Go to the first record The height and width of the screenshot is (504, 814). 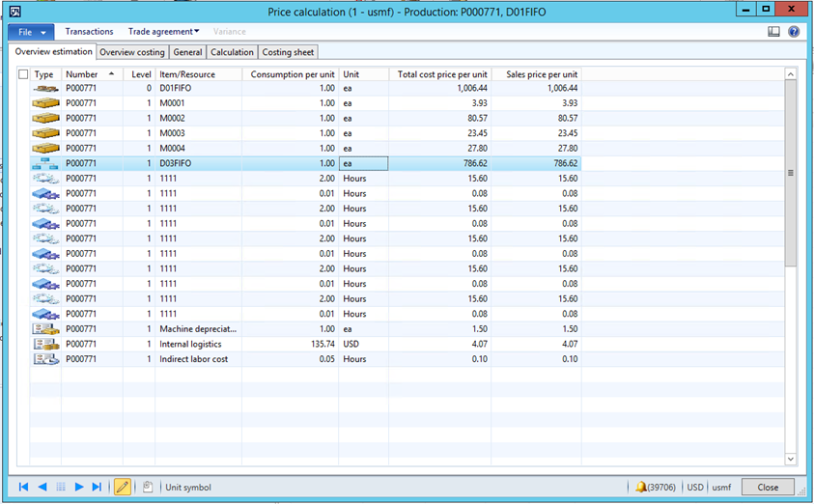click(x=23, y=488)
